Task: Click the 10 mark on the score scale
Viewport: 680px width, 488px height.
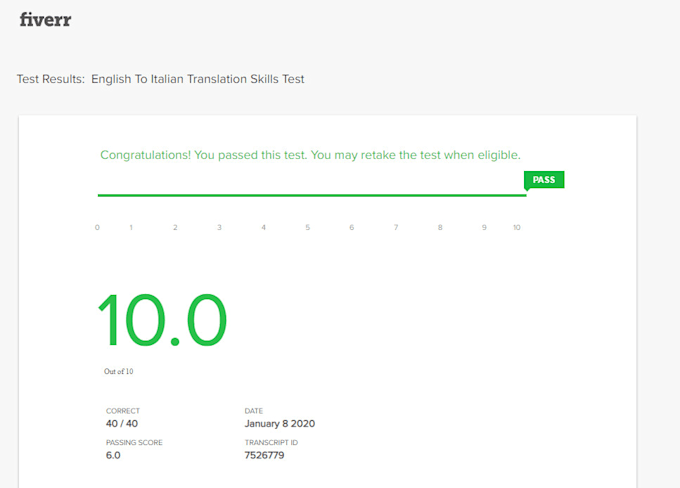Action: click(x=516, y=228)
